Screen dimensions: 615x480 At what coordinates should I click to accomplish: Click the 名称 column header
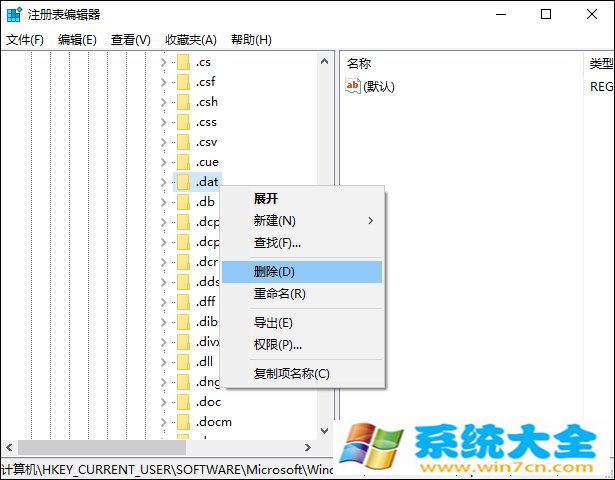pyautogui.click(x=360, y=63)
